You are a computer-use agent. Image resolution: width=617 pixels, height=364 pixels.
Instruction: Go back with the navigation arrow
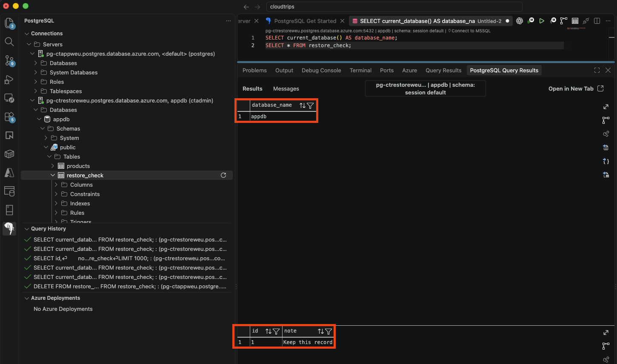[246, 7]
